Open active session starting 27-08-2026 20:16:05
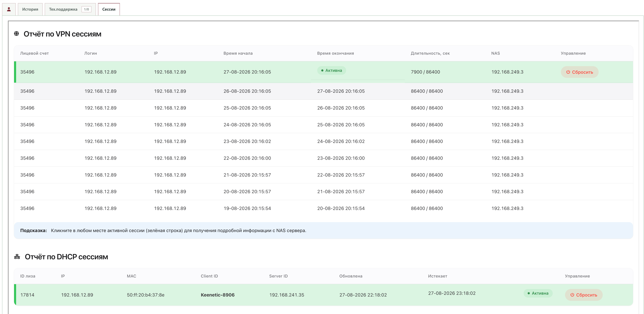 pyautogui.click(x=324, y=72)
